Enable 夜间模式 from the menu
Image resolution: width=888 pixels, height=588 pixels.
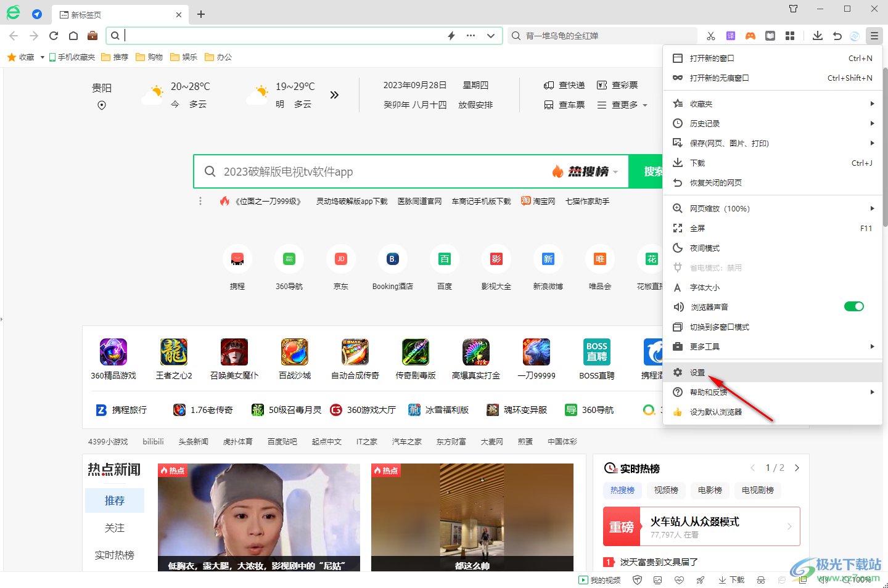(x=773, y=248)
